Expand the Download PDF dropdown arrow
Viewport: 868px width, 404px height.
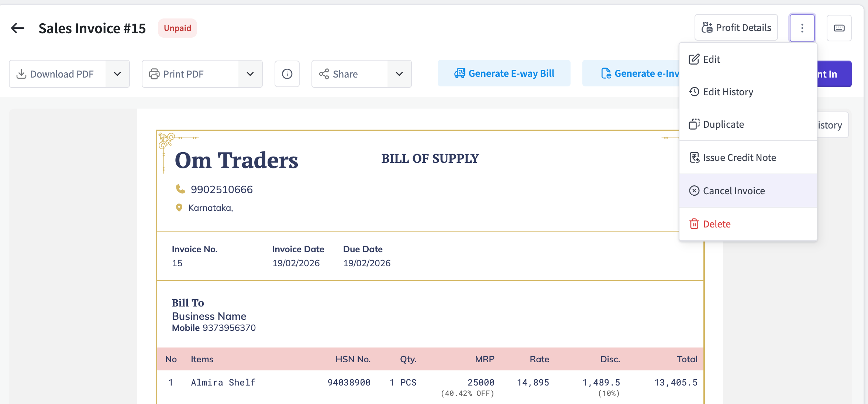pyautogui.click(x=117, y=74)
